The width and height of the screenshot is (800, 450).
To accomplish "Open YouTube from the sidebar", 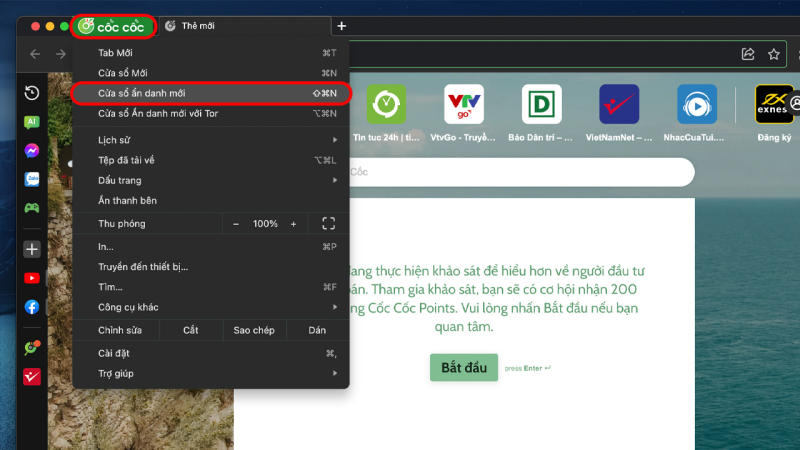I will 32,278.
